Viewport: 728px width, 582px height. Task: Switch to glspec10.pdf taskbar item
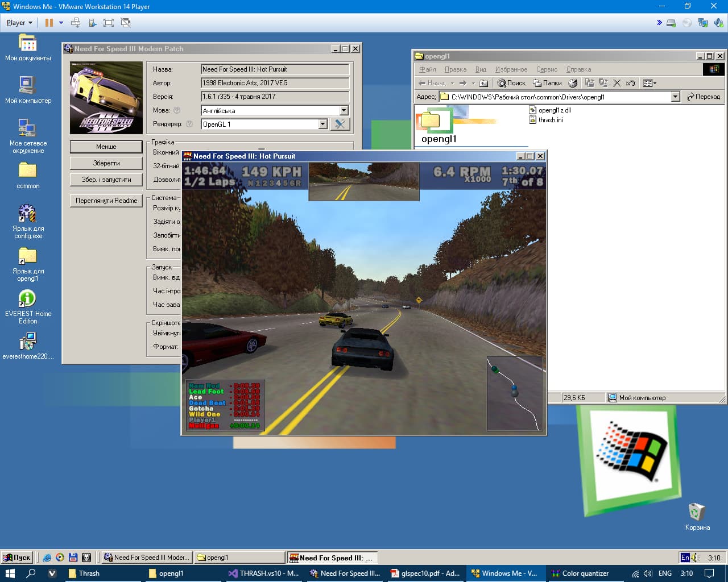(x=426, y=573)
